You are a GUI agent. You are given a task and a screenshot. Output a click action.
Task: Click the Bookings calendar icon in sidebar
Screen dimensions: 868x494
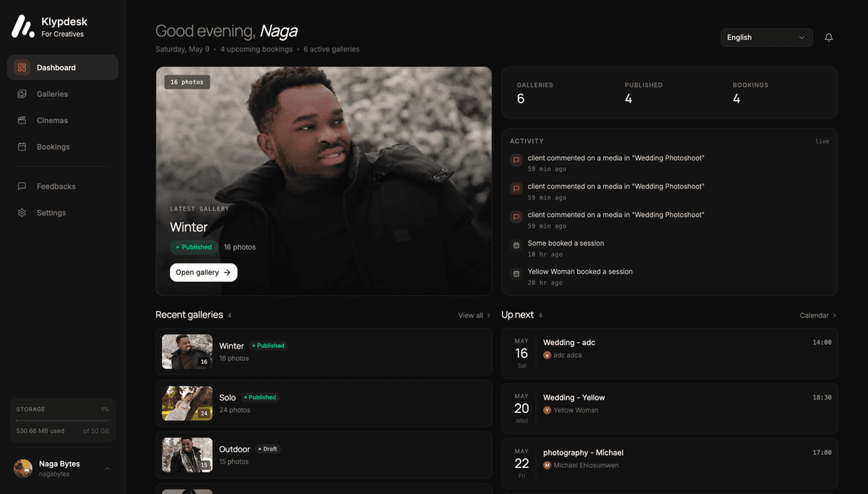[22, 147]
